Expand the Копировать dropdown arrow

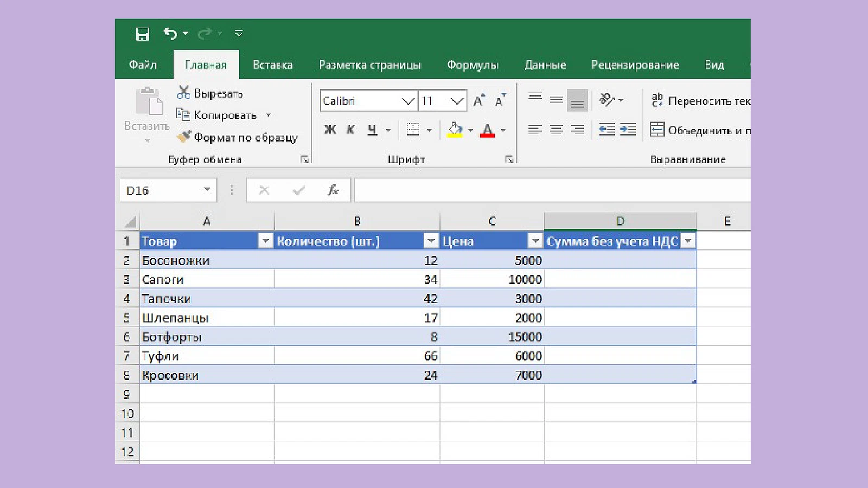[269, 115]
